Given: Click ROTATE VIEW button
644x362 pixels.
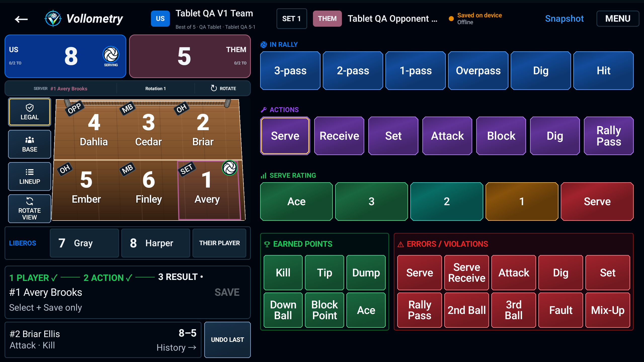Looking at the screenshot, I should [30, 208].
